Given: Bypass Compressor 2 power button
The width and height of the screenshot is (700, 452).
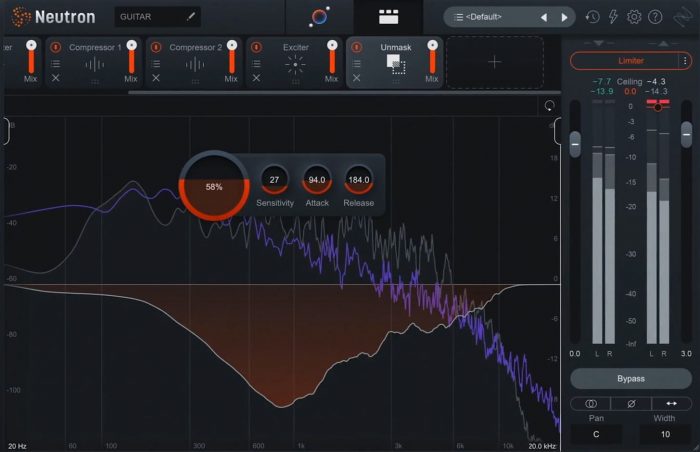Looking at the screenshot, I should 156,47.
